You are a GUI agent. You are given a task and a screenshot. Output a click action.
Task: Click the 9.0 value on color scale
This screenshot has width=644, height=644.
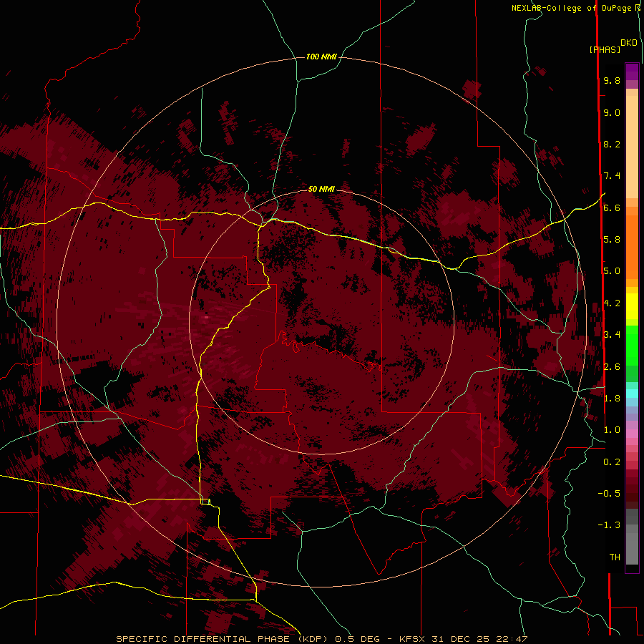click(x=612, y=112)
